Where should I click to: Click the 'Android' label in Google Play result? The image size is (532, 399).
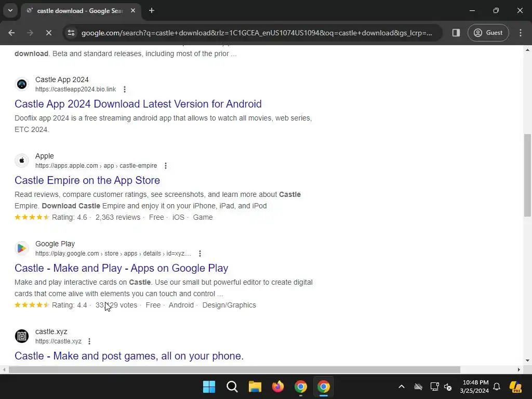[181, 305]
